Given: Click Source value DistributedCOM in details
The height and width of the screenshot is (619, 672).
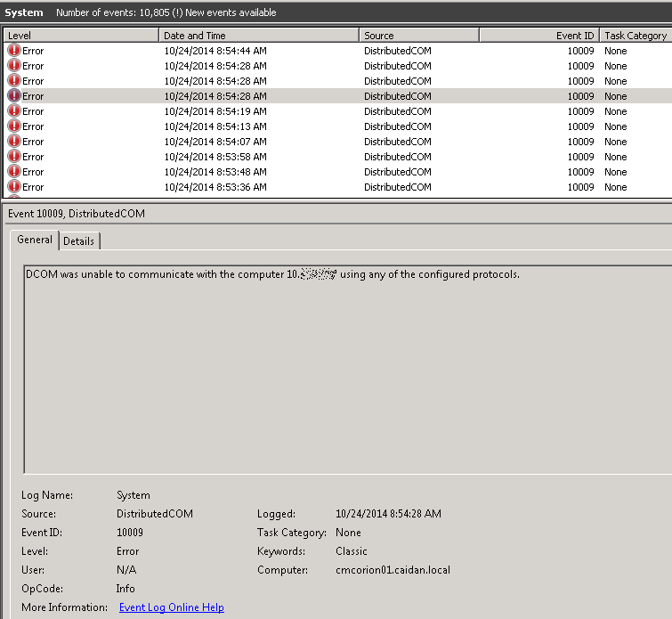Looking at the screenshot, I should pyautogui.click(x=155, y=514).
